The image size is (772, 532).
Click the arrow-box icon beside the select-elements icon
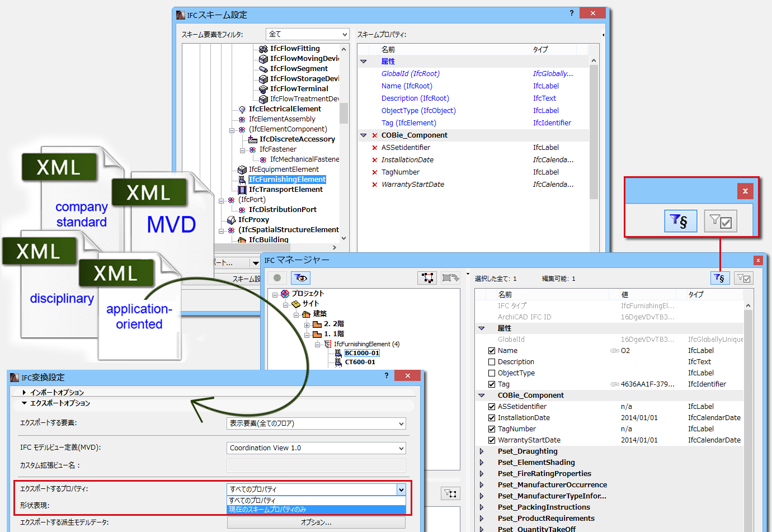click(450, 277)
